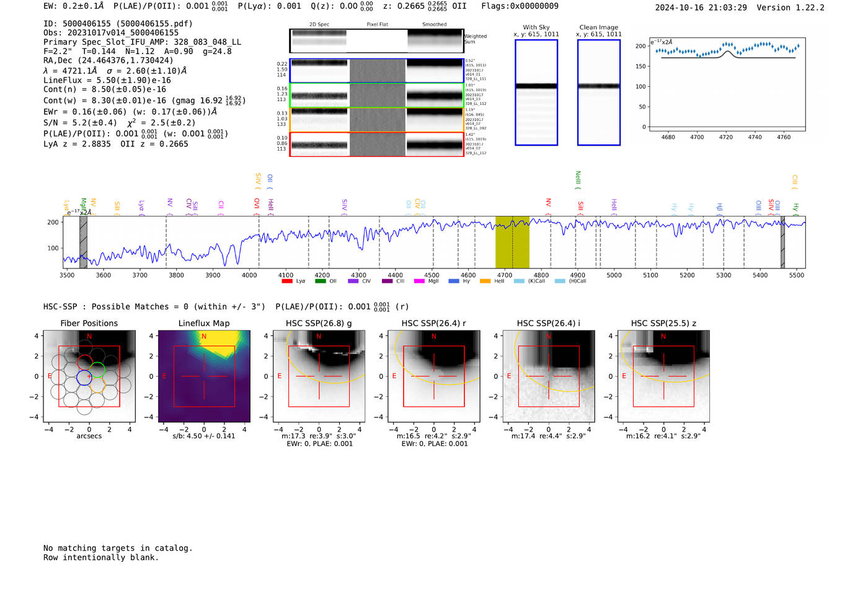Select the HSC SSP(26.4) i cutout

tap(549, 376)
